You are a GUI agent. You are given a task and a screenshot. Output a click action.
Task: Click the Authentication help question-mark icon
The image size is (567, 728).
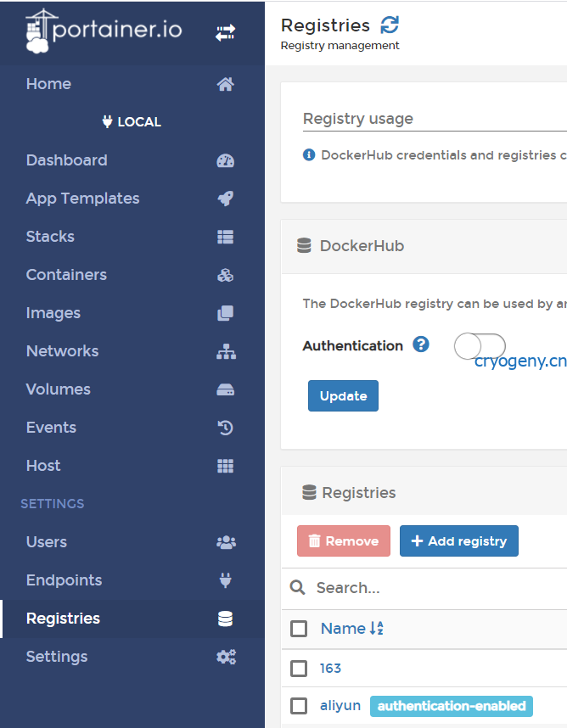tap(421, 345)
